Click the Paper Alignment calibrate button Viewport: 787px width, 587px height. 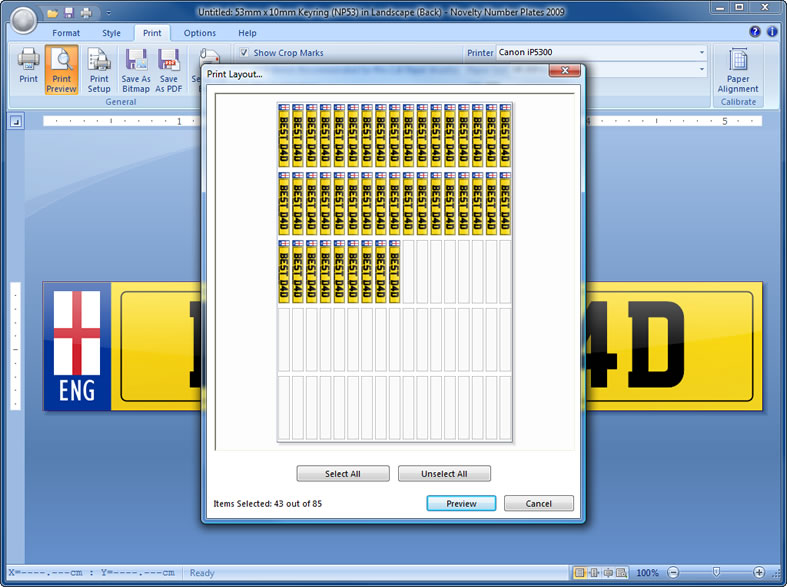point(738,70)
